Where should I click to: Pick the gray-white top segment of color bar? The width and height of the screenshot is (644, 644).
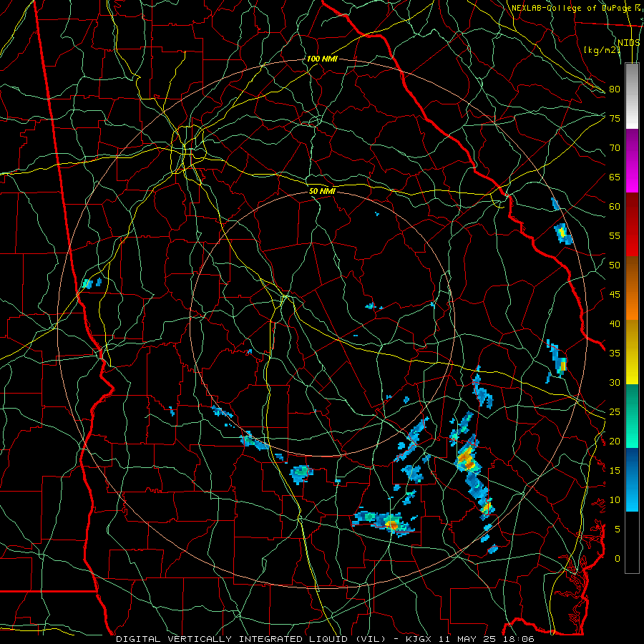pyautogui.click(x=632, y=96)
